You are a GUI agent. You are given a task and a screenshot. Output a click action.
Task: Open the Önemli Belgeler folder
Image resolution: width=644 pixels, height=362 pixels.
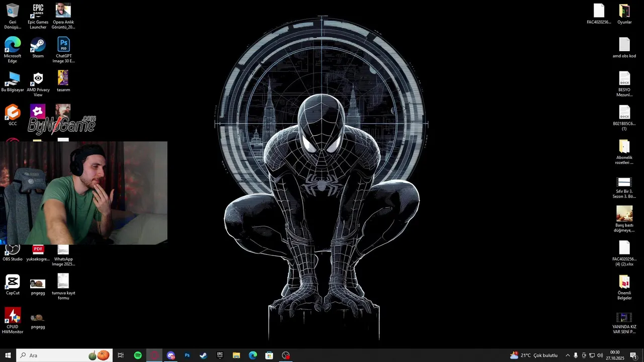[624, 287]
